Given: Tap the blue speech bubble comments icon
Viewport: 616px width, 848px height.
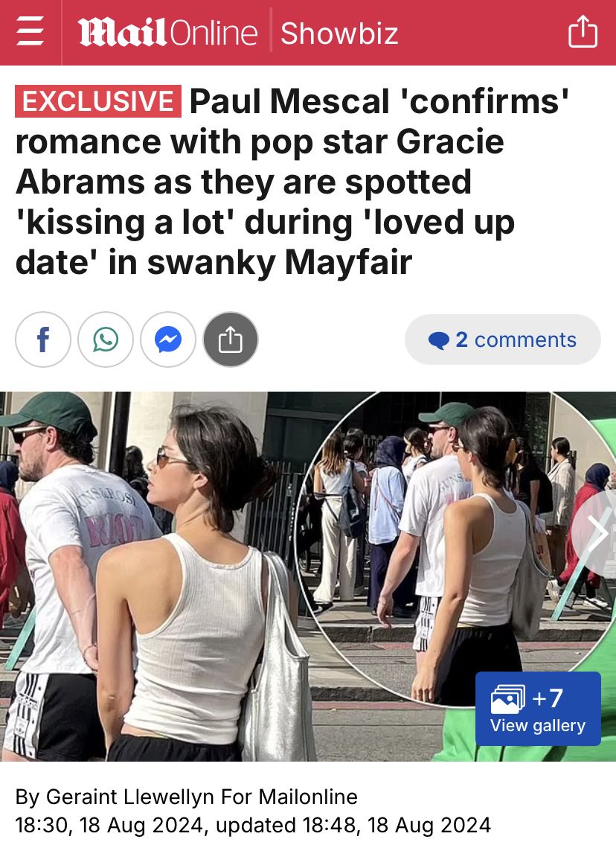Looking at the screenshot, I should click(x=438, y=340).
